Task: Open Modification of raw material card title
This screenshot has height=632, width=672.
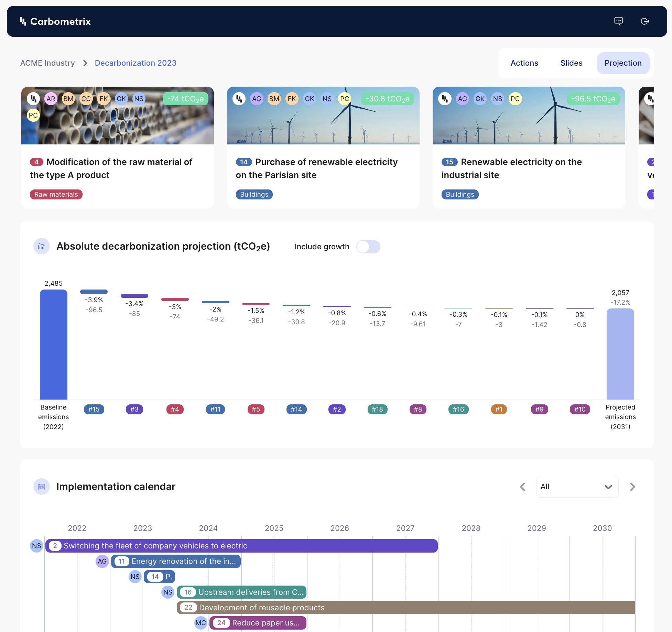Action: pos(111,168)
